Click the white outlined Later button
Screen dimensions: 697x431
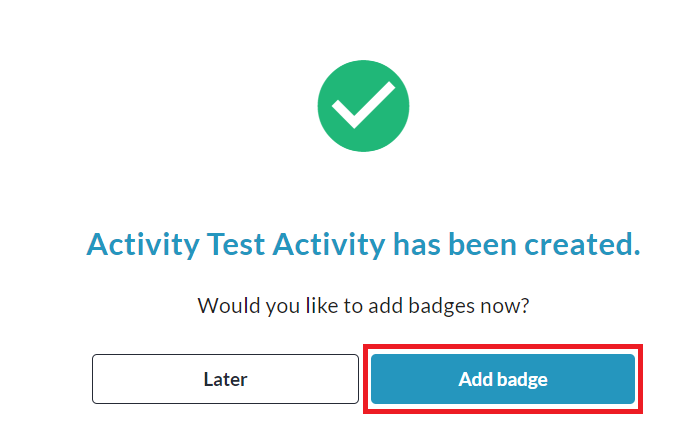(x=225, y=379)
